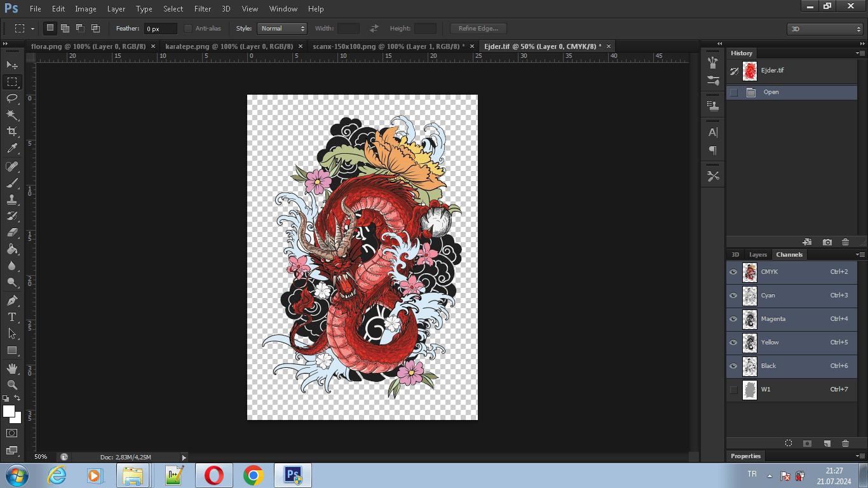The width and height of the screenshot is (868, 488).
Task: Select the Path Selection tool
Action: click(x=11, y=334)
